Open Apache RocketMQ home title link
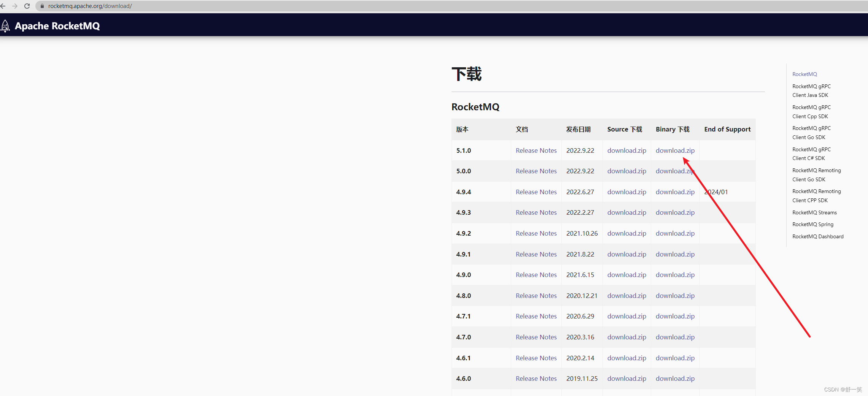 (x=57, y=26)
